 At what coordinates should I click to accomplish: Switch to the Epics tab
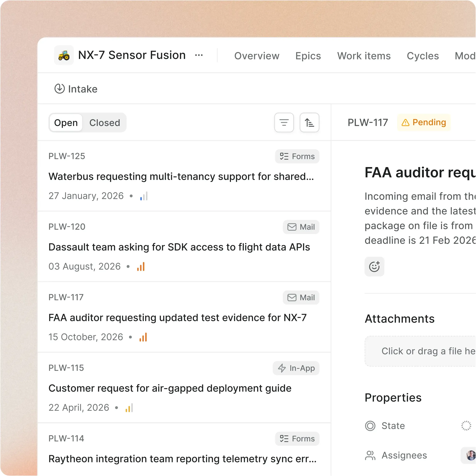(x=308, y=56)
